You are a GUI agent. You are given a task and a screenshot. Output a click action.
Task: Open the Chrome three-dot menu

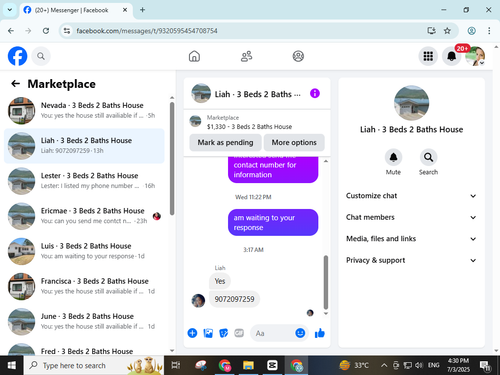pos(489,31)
